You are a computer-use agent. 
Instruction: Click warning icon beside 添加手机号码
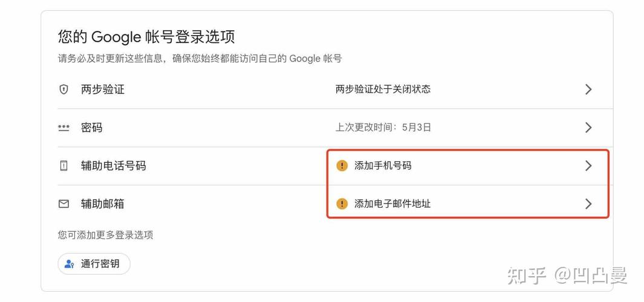click(x=342, y=165)
